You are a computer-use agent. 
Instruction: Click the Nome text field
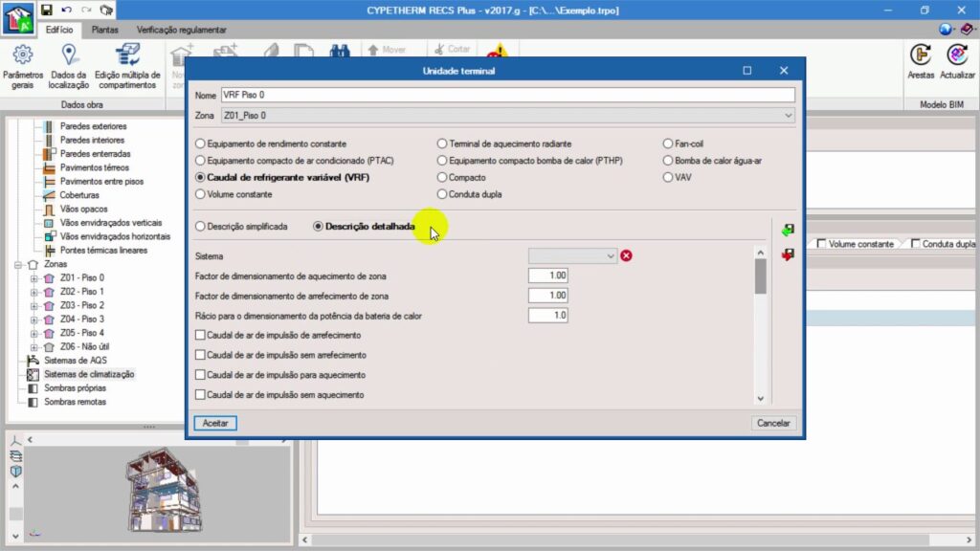coord(507,96)
